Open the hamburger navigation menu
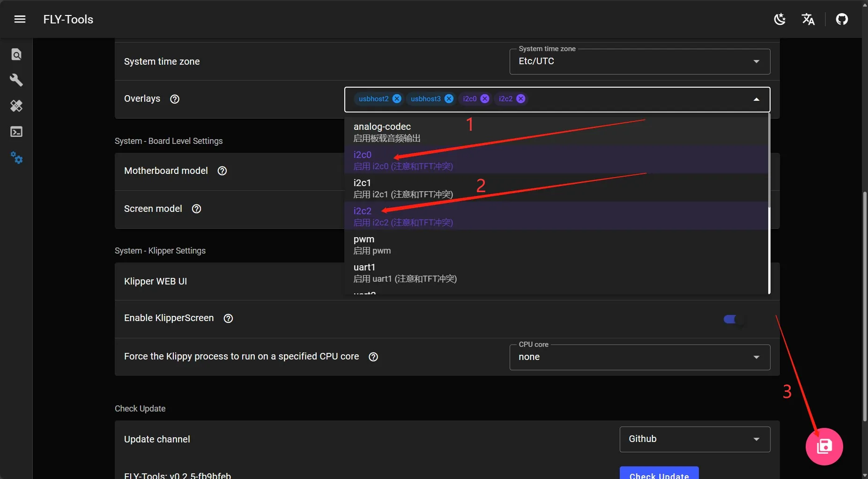Image resolution: width=868 pixels, height=479 pixels. point(20,19)
